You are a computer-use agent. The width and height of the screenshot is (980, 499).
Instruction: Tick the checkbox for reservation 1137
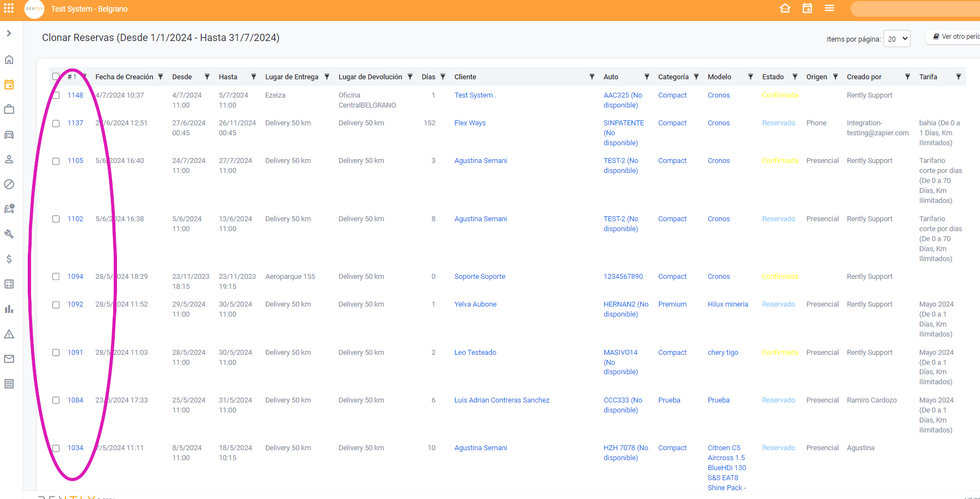point(56,124)
